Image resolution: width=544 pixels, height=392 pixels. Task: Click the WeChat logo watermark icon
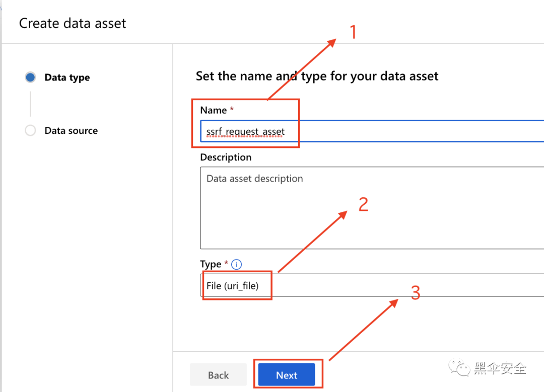tap(459, 367)
